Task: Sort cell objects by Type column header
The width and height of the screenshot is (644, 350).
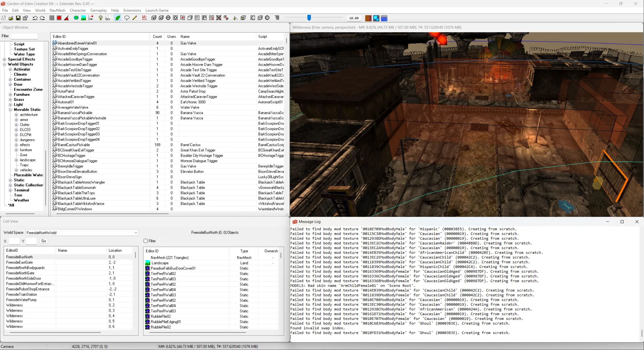Action: pyautogui.click(x=244, y=251)
